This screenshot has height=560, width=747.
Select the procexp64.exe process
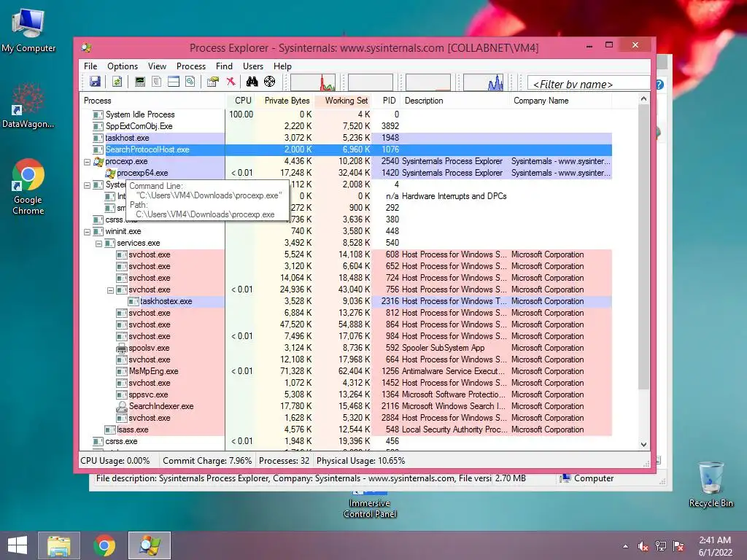click(x=345, y=173)
